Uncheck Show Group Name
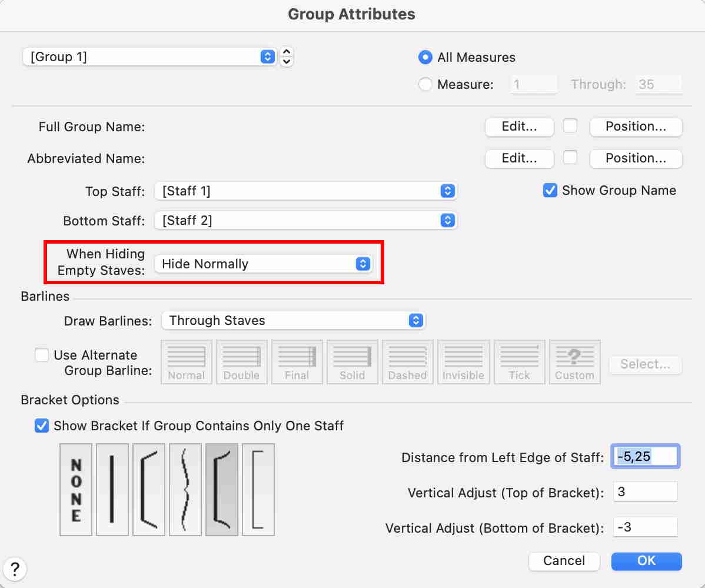Viewport: 705px width, 588px height. 550,191
